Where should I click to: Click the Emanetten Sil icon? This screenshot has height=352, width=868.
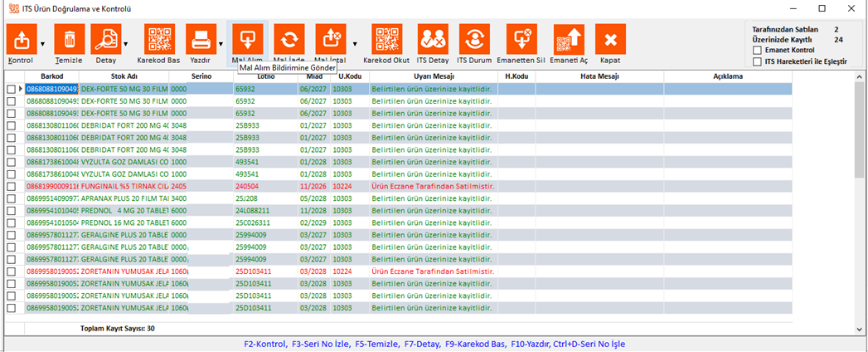[x=522, y=39]
